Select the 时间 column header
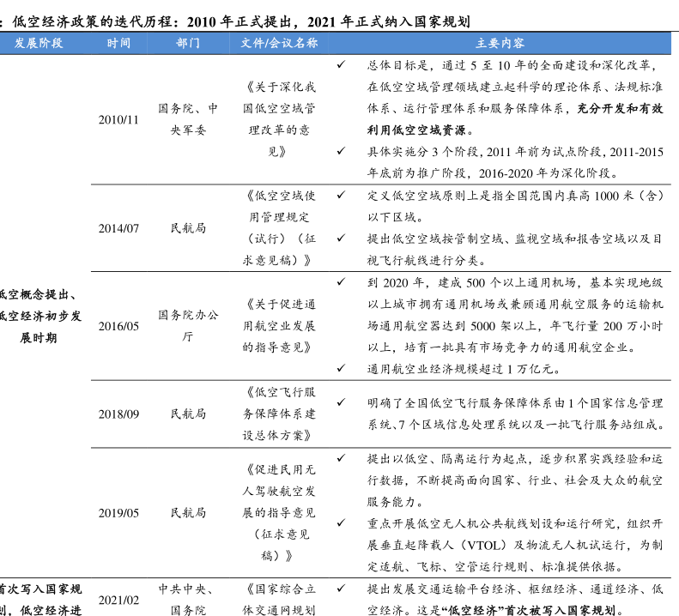679x616 pixels. click(119, 43)
